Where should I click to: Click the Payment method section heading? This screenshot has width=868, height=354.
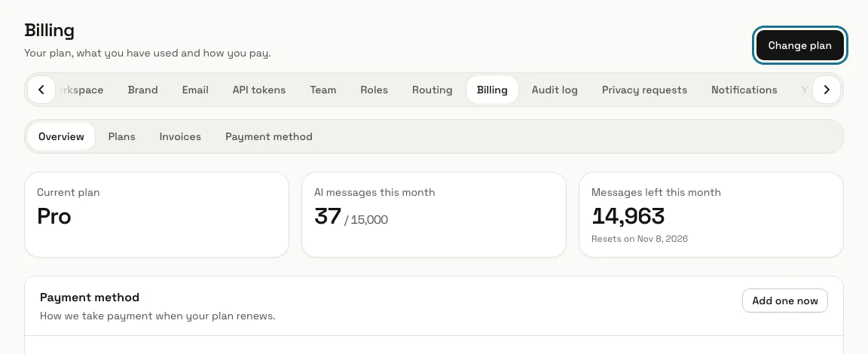click(90, 298)
